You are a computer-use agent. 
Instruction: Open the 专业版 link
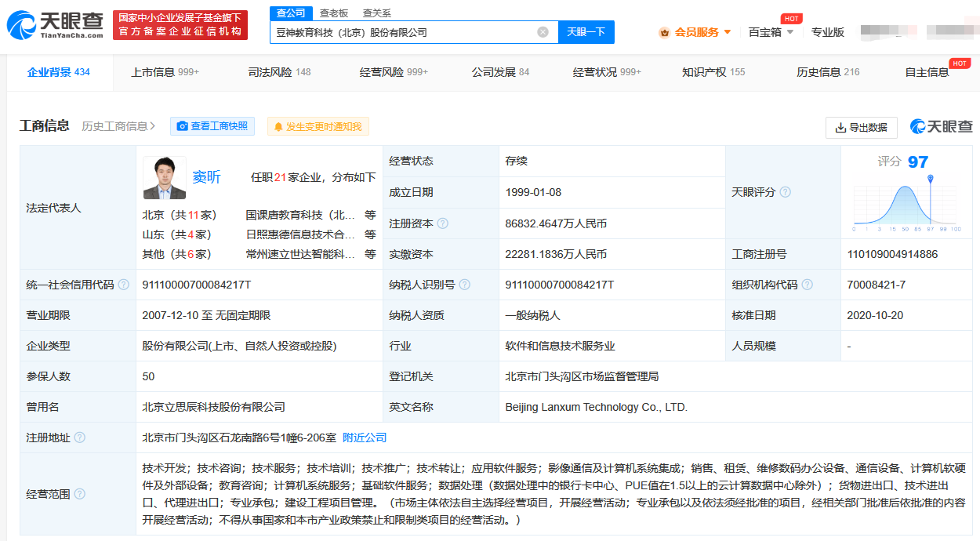tap(828, 32)
